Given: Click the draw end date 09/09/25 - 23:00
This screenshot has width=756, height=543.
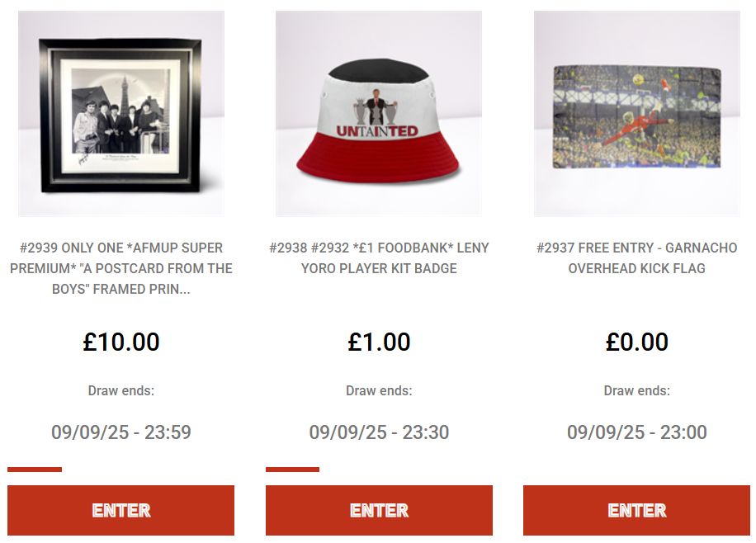Looking at the screenshot, I should [x=637, y=432].
